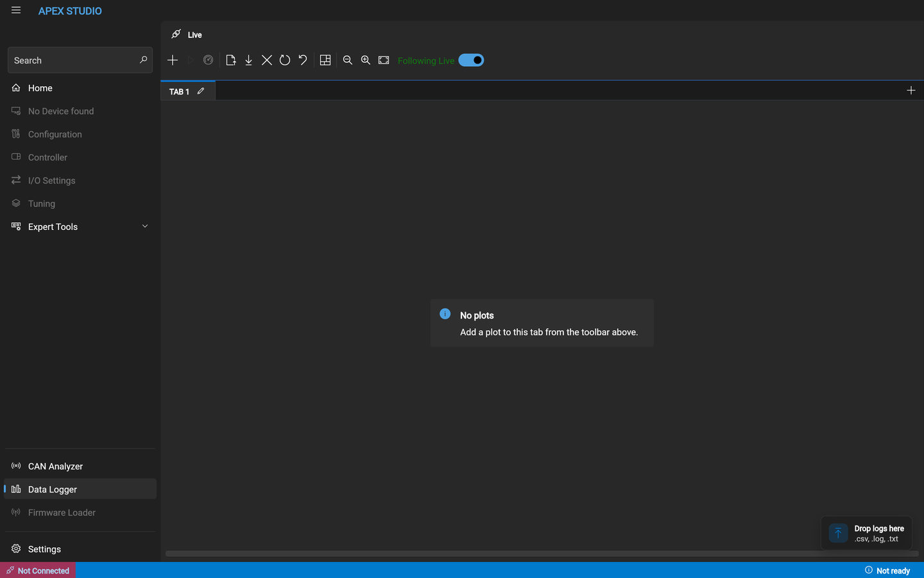
Task: Select No Device found item
Action: (80, 111)
